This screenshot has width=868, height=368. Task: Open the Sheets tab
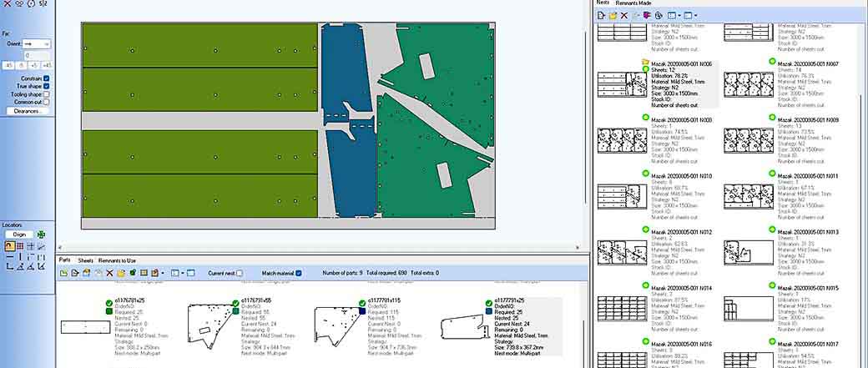click(84, 260)
